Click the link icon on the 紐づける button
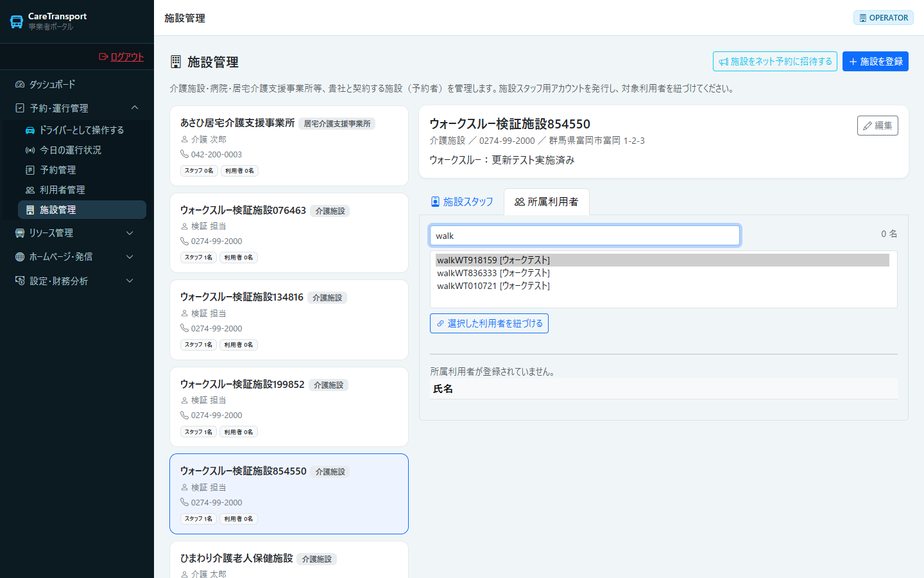The image size is (924, 578). tap(440, 324)
